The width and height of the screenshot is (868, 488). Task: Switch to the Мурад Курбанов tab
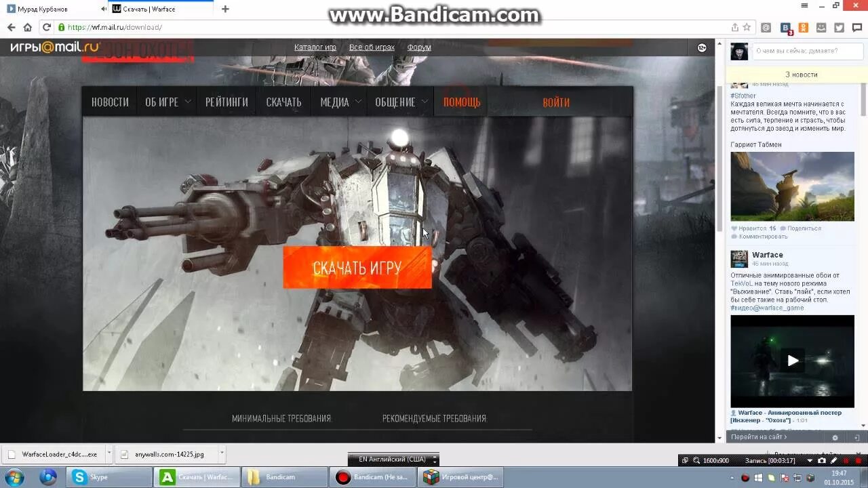coord(54,9)
